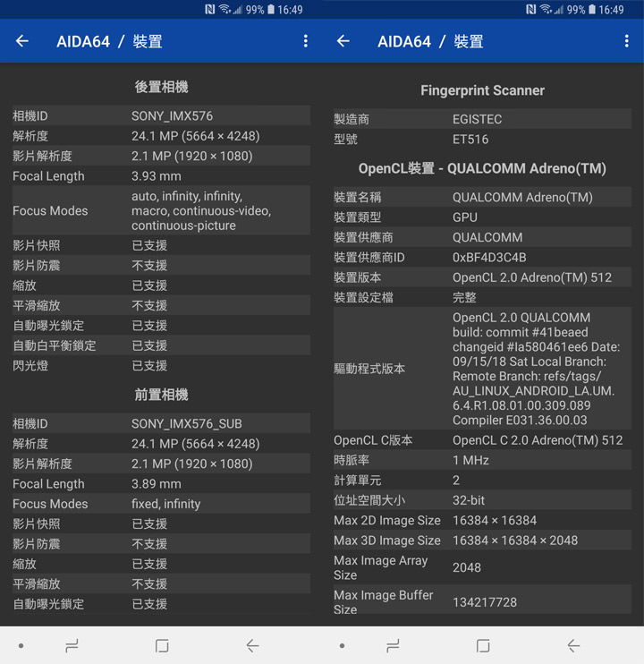Tap the 32-bit address space value
The height and width of the screenshot is (664, 644).
(x=469, y=500)
